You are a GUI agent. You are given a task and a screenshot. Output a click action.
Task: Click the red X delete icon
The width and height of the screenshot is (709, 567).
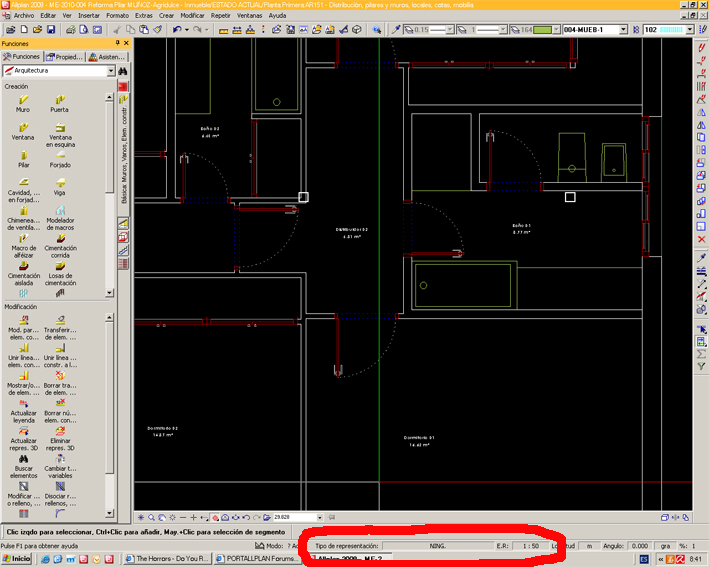[x=701, y=239]
